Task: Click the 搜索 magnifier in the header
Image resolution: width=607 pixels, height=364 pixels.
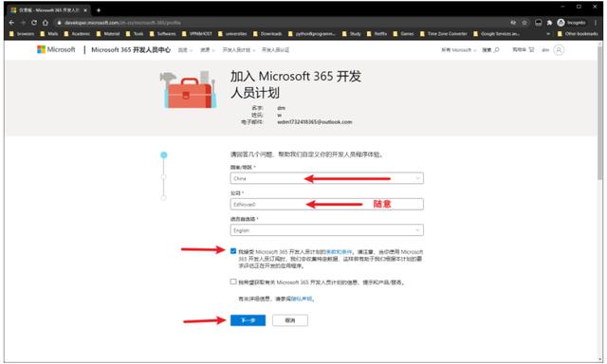Action: click(x=490, y=50)
